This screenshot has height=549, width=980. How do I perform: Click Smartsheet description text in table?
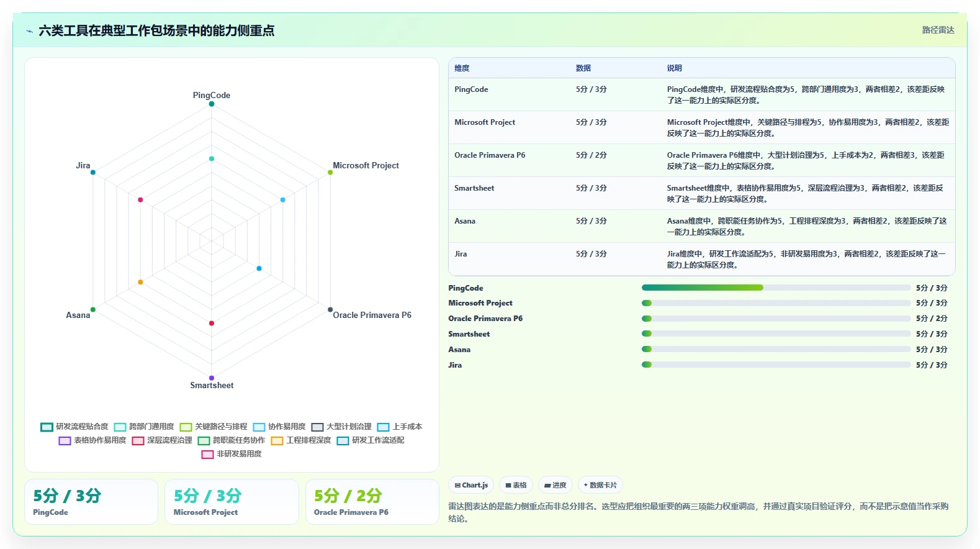[x=806, y=194]
